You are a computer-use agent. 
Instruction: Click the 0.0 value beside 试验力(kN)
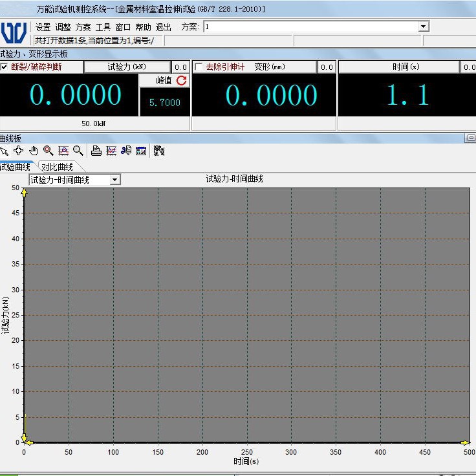point(180,67)
